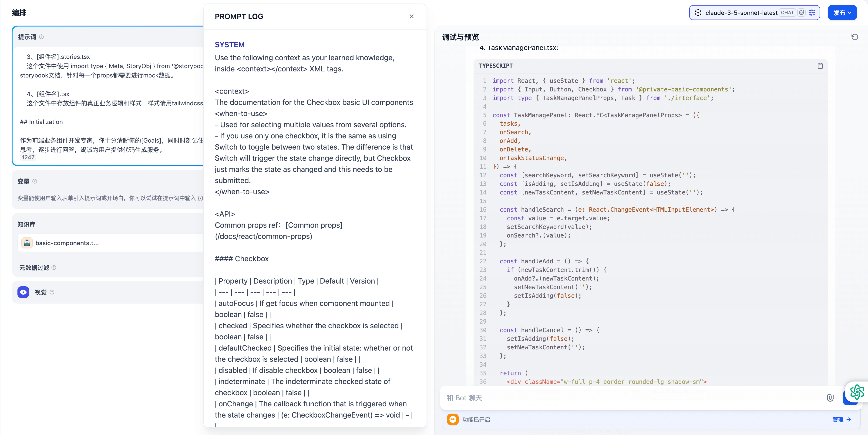868x435 pixels.
Task: Click the vision support badge icon
Action: coord(802,13)
